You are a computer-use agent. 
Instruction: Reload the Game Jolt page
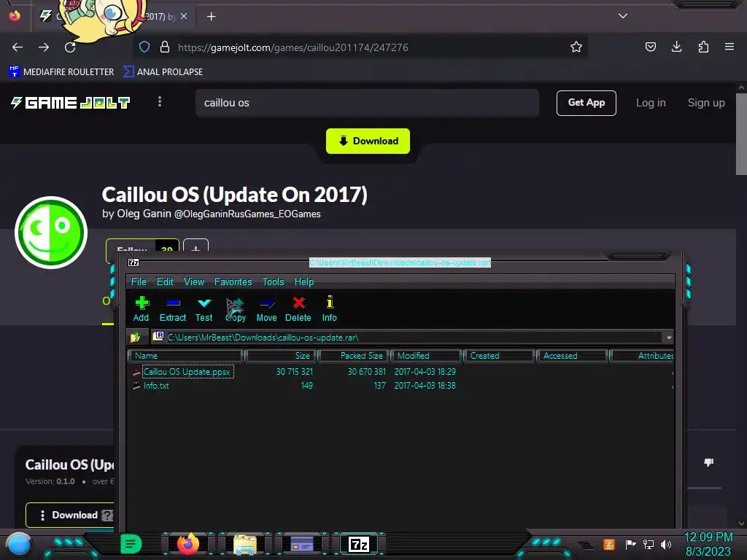tap(70, 47)
